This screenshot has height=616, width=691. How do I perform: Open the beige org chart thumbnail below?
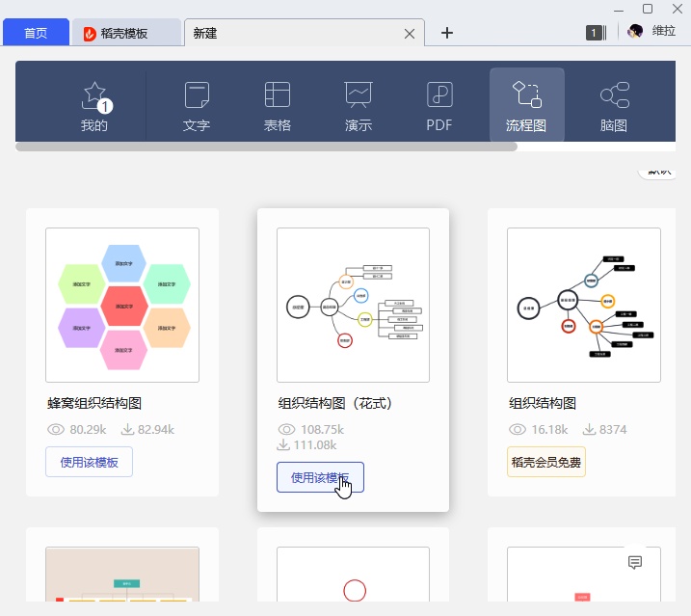[x=122, y=575]
